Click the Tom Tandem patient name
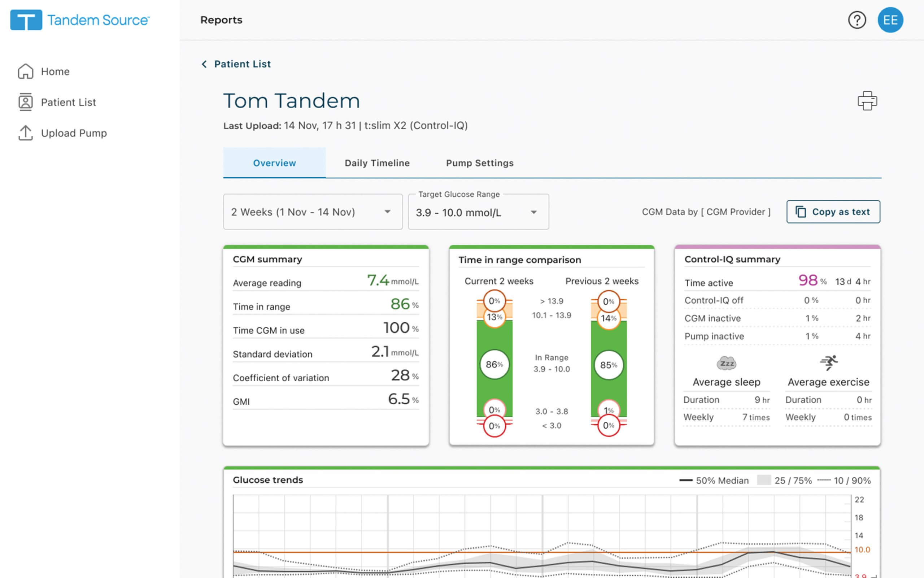This screenshot has width=924, height=578. [291, 101]
